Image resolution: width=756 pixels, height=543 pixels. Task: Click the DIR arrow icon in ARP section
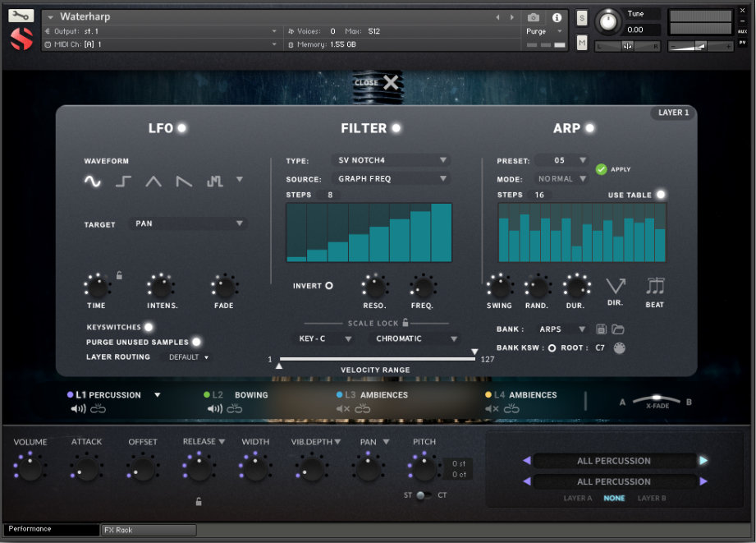pos(616,286)
